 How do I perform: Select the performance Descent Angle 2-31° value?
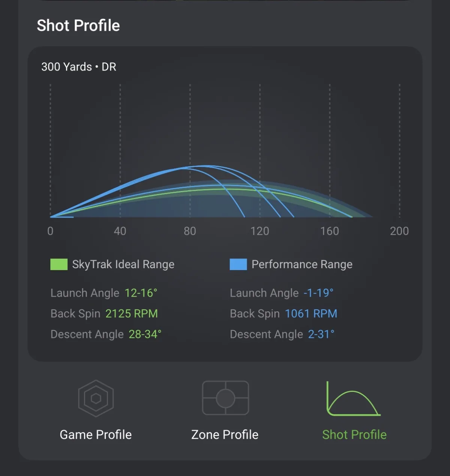click(x=321, y=334)
